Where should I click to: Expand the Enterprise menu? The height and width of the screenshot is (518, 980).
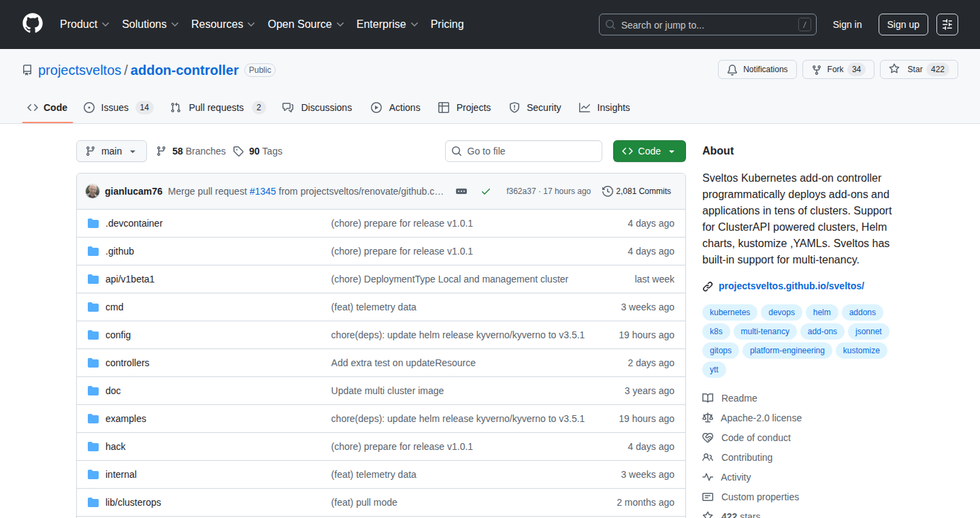coord(387,25)
